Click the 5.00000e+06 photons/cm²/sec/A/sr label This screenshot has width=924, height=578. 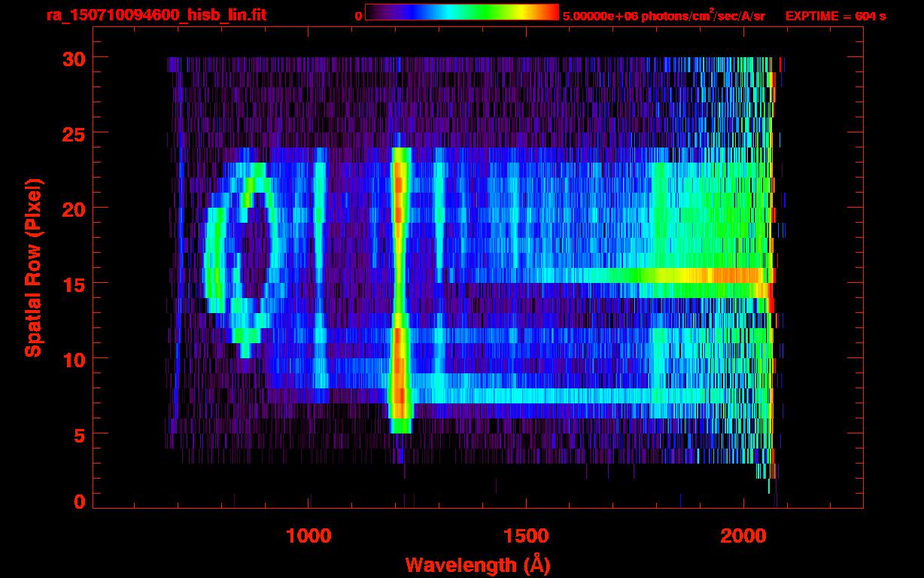664,15
